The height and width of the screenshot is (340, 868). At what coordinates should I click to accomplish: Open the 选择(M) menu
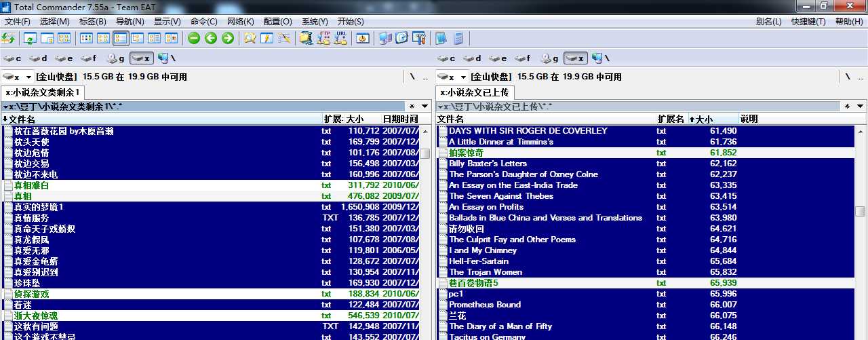[x=55, y=22]
